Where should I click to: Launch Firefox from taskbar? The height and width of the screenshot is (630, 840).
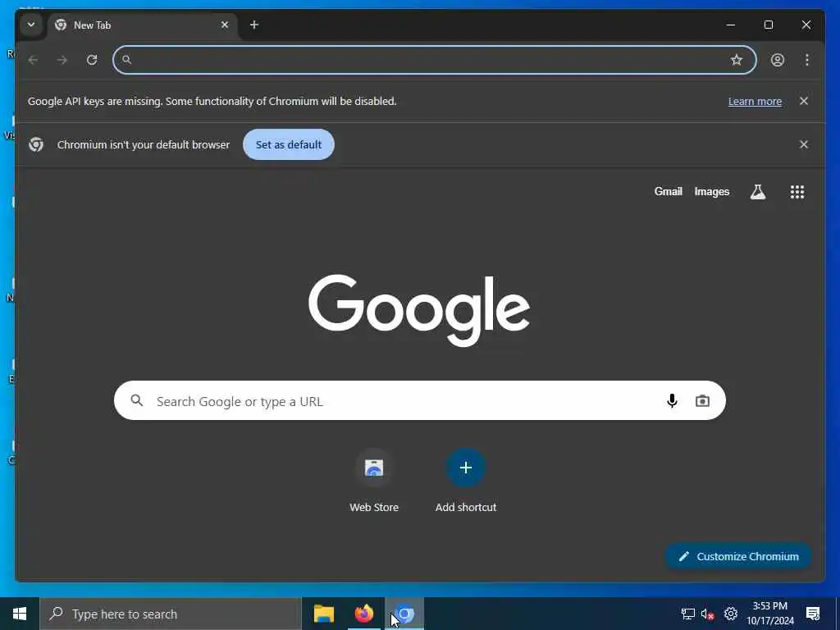[x=363, y=614]
